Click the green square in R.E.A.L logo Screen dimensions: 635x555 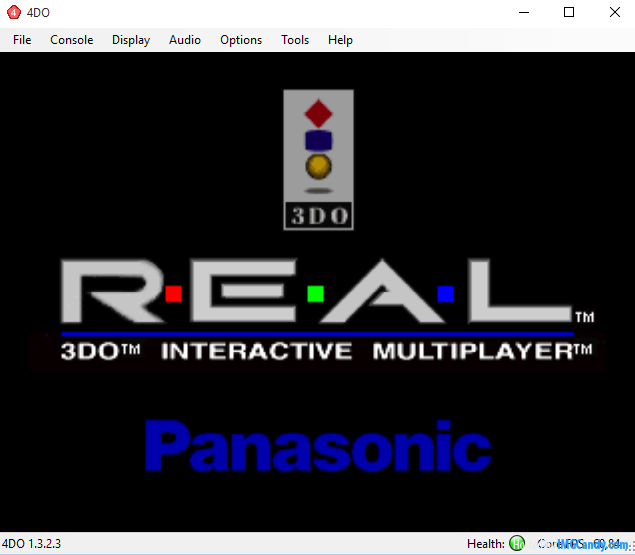pos(315,294)
